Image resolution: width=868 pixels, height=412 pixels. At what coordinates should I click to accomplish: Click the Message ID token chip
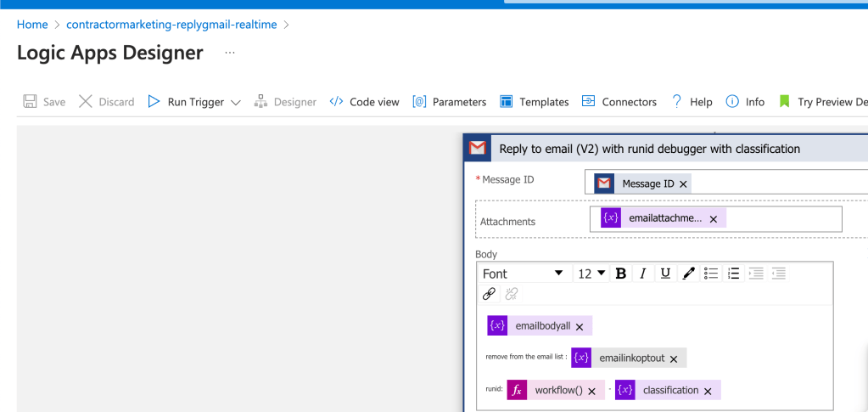[x=642, y=183]
